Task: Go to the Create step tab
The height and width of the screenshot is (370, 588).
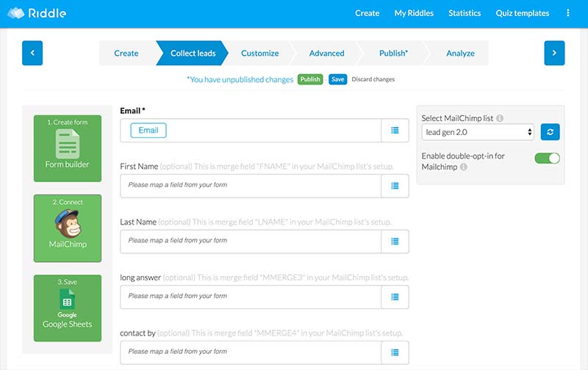Action: [x=126, y=53]
